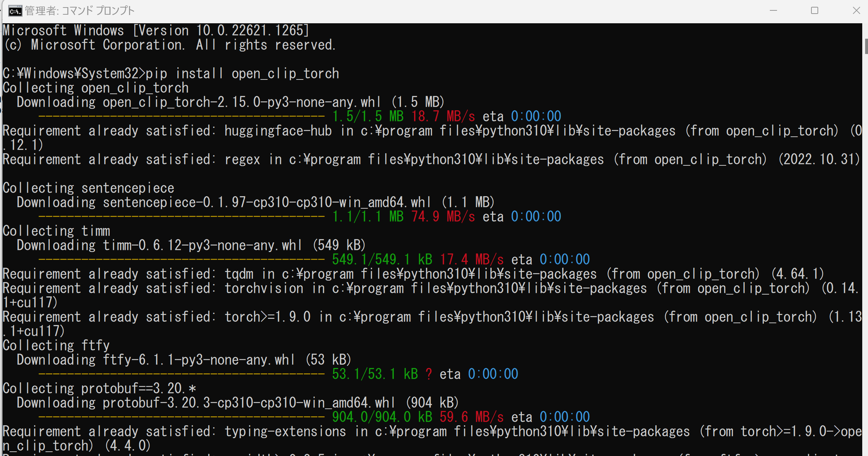Click the Collecting timm line
Screen dimensions: 868x456
pyautogui.click(x=56, y=231)
